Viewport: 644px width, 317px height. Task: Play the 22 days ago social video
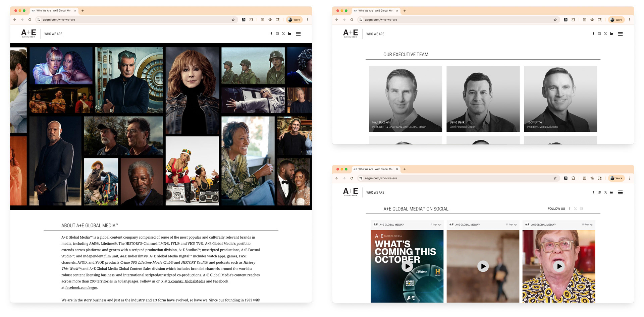(559, 266)
